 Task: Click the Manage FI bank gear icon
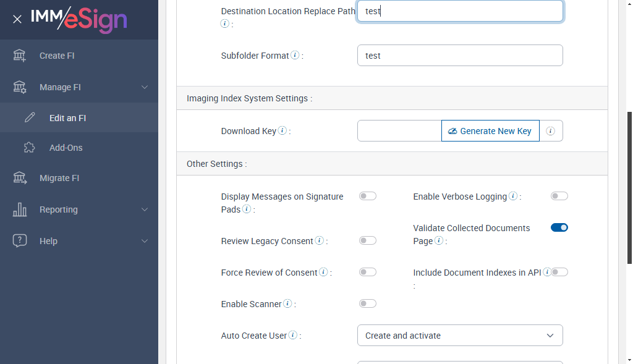click(19, 87)
